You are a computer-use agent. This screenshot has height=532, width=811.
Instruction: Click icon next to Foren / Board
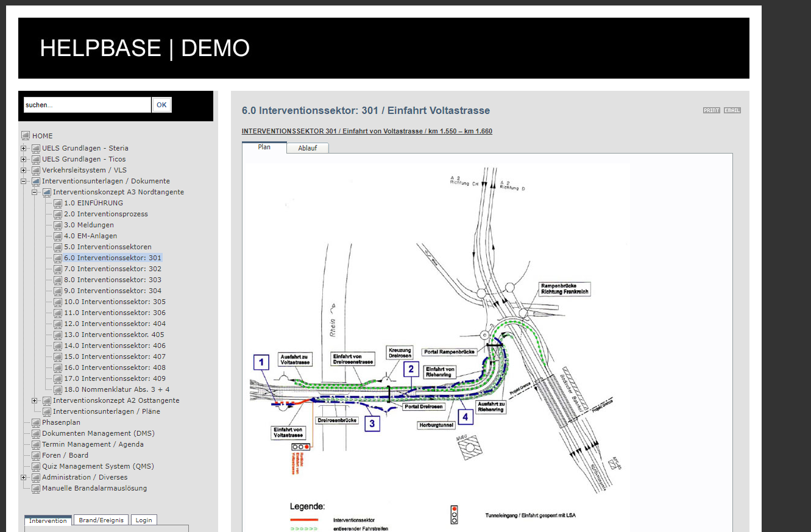point(36,455)
